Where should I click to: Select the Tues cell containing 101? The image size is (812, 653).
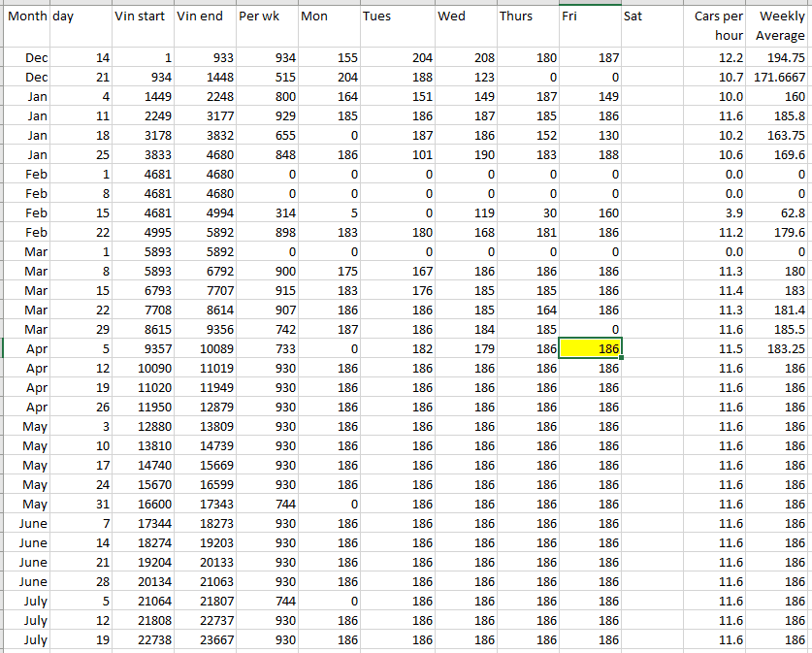point(396,155)
